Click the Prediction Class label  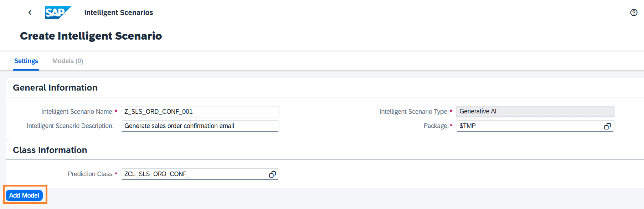coord(91,174)
